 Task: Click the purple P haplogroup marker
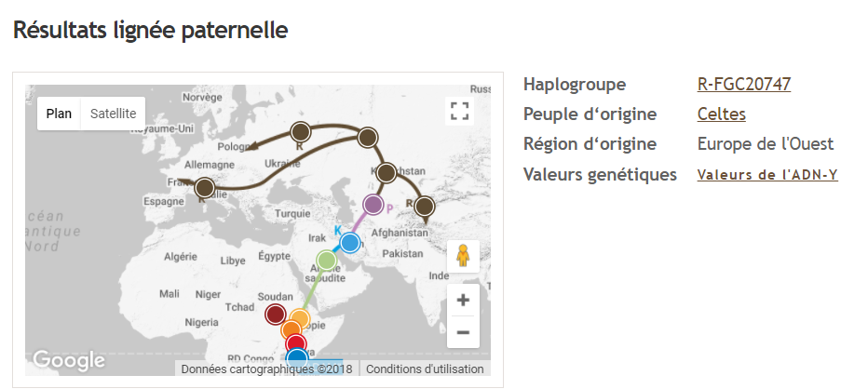373,205
